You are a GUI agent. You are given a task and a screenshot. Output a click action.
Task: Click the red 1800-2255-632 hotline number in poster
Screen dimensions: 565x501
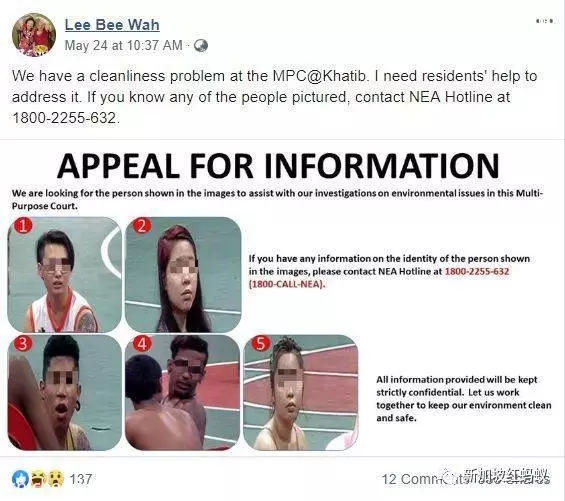click(477, 271)
